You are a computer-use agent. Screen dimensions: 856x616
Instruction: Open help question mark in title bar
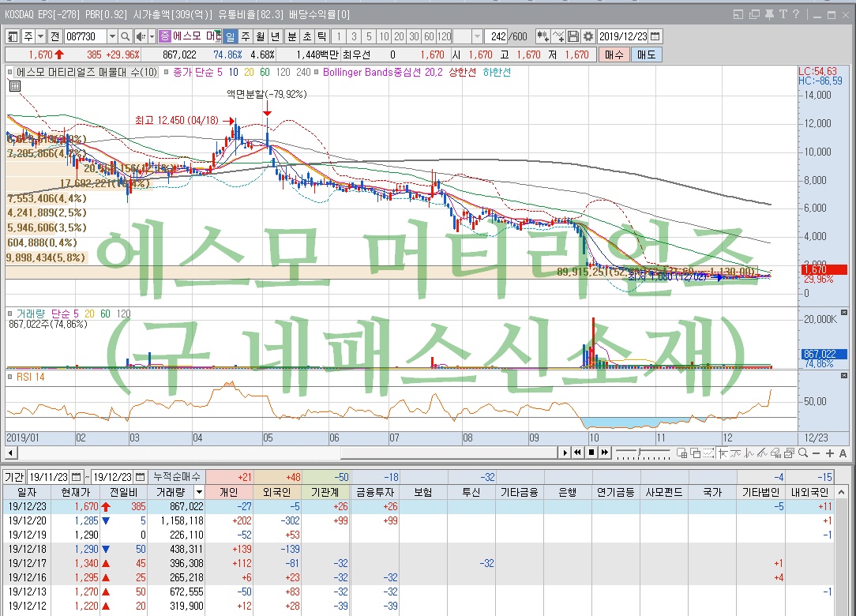click(795, 15)
